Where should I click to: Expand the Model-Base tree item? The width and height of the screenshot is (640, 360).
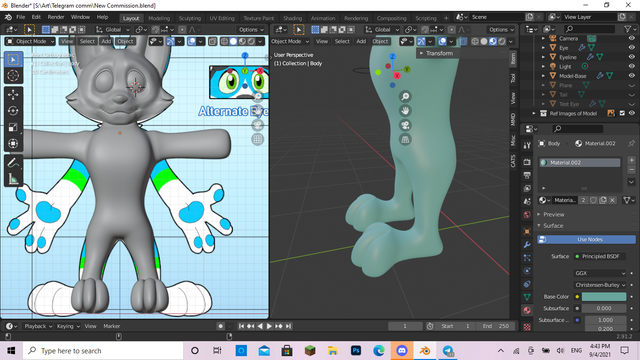pos(543,76)
